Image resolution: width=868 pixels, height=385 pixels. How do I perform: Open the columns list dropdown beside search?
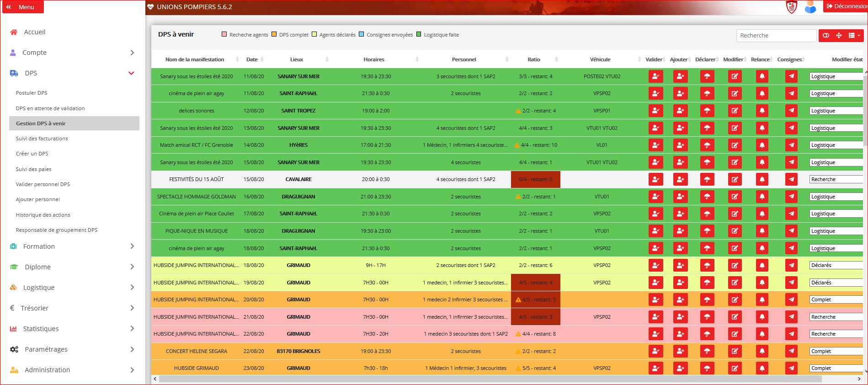click(x=854, y=35)
